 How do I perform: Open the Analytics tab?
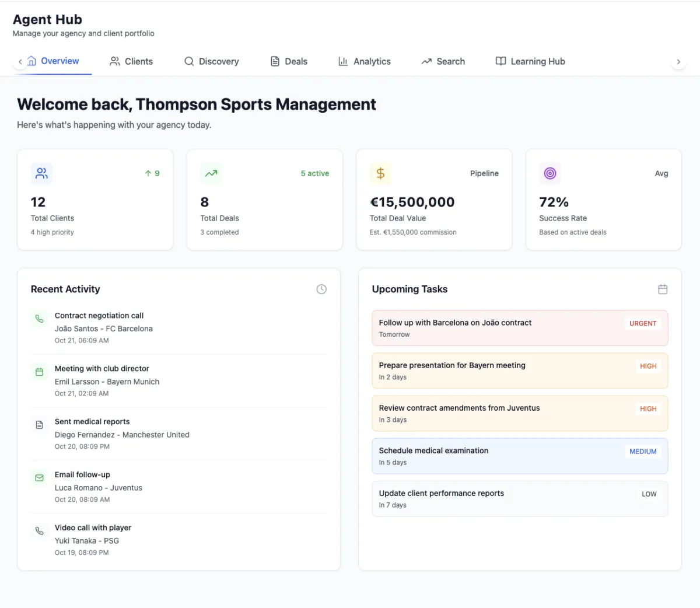365,61
